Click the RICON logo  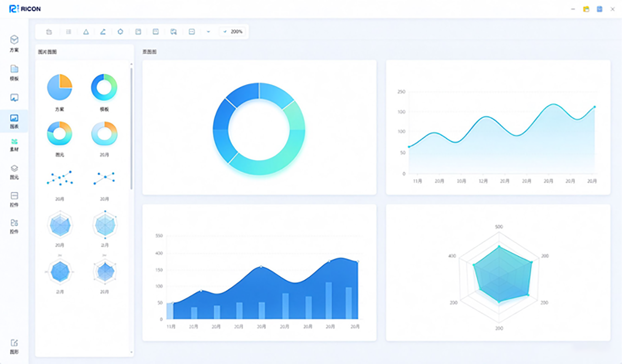pos(25,9)
